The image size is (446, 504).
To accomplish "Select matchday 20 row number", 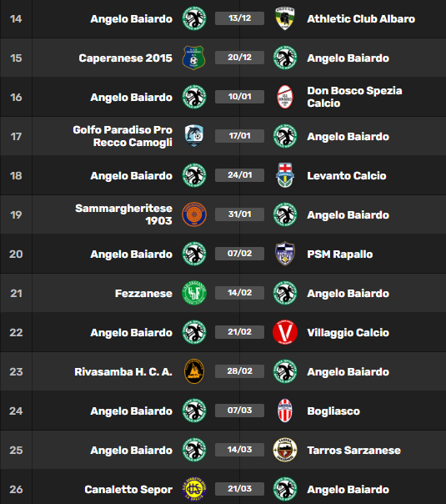I will pyautogui.click(x=16, y=255).
